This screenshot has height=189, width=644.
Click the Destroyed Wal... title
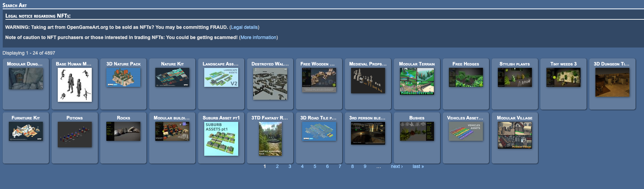(x=270, y=64)
